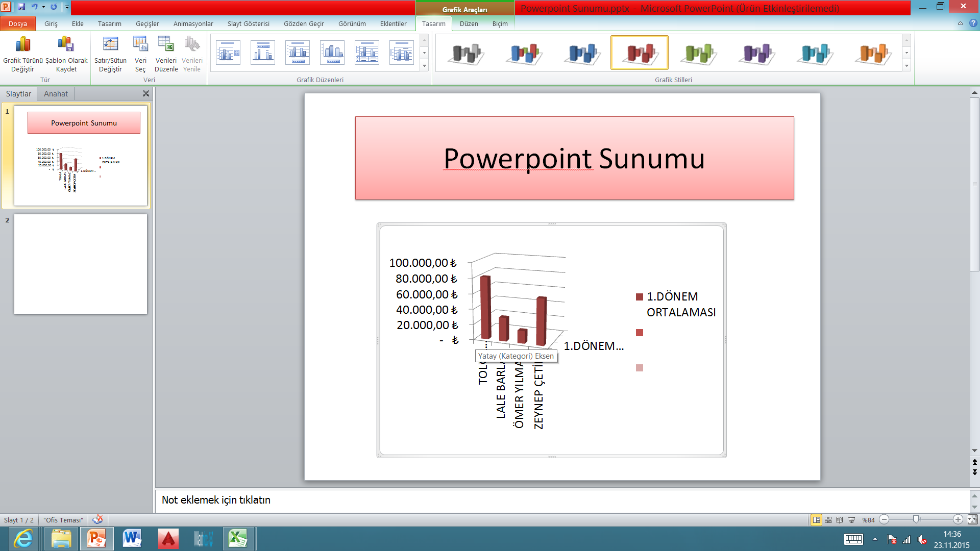The height and width of the screenshot is (551, 980).
Task: Open the Slayt Gösterisi tab
Action: pyautogui.click(x=249, y=23)
